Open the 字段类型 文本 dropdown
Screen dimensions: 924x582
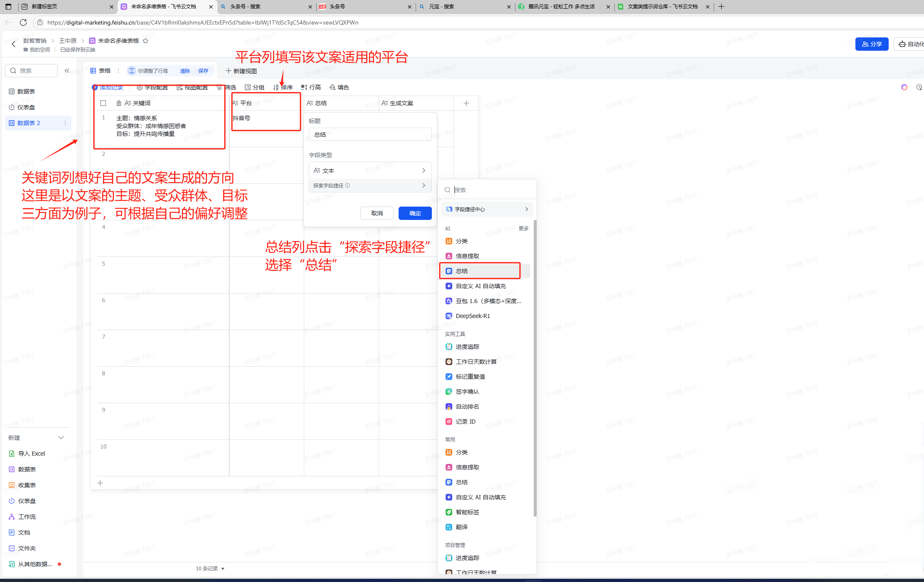[x=370, y=170]
